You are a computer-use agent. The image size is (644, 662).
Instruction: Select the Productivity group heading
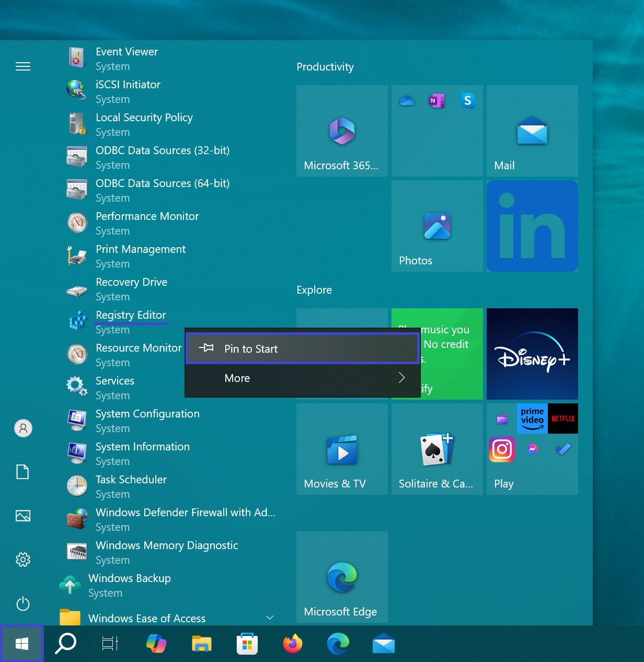pyautogui.click(x=325, y=67)
